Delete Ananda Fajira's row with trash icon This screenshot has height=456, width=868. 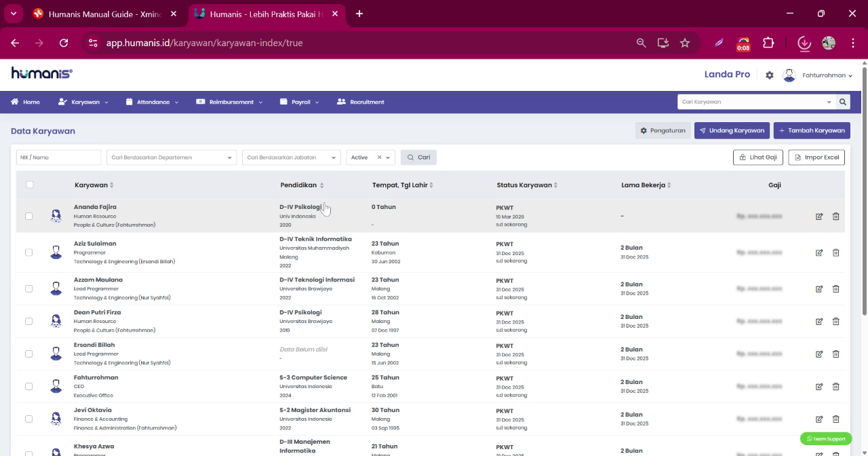[x=835, y=216]
